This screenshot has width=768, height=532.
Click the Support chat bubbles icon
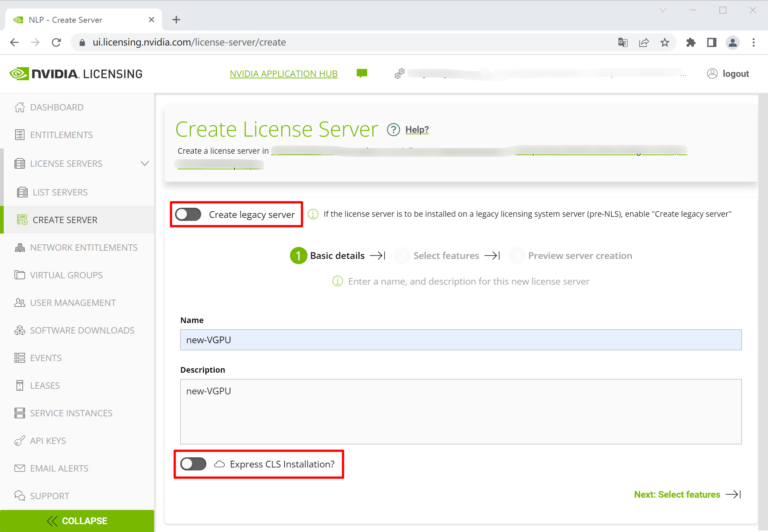click(x=20, y=496)
